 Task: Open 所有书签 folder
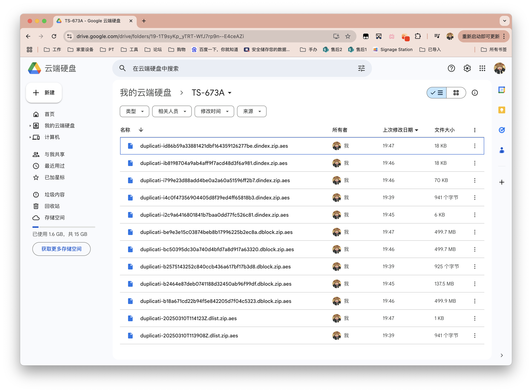pos(494,49)
